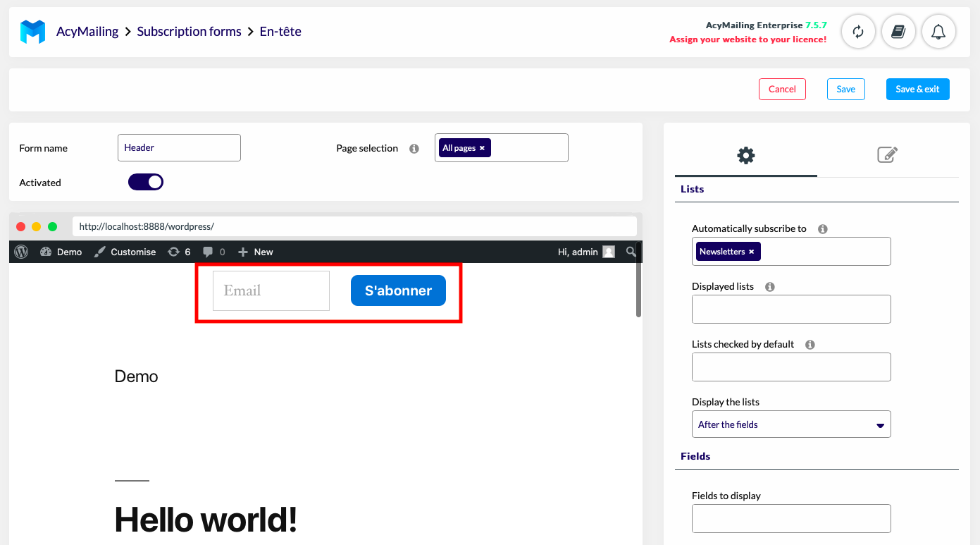Click the Cancel button
Viewport: 980px width, 545px height.
[782, 89]
